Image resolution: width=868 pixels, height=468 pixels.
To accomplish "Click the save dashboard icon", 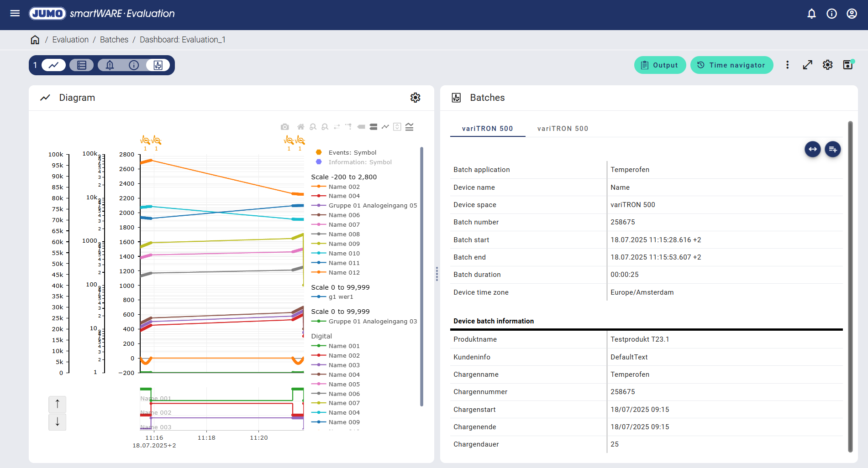I will [848, 65].
